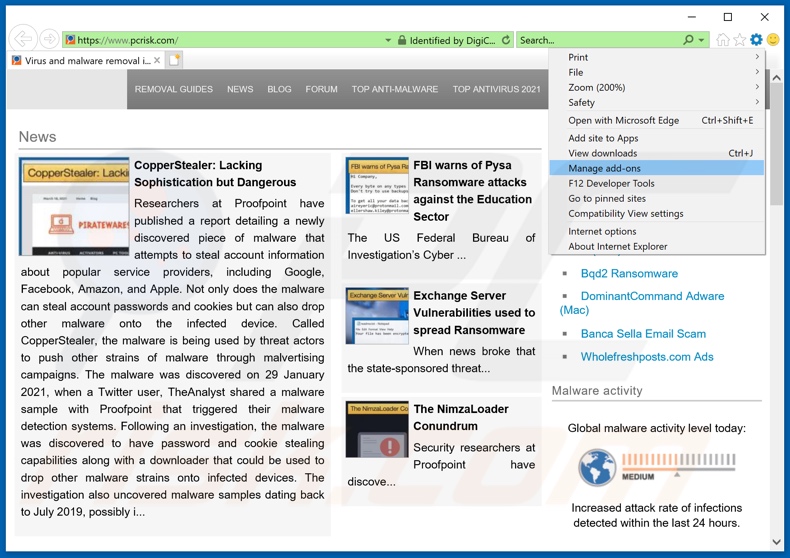Choose Add site to Apps
The width and height of the screenshot is (790, 558).
[x=657, y=138]
